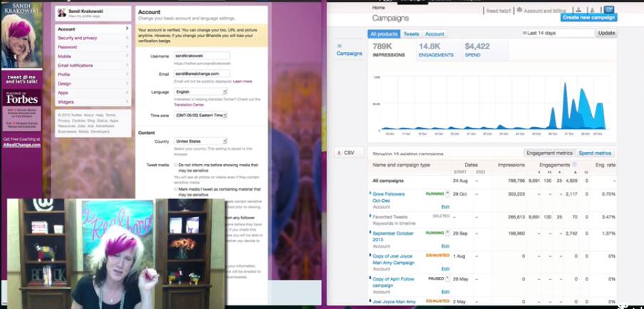Open status dropdown for September October 2013 campaign
Image resolution: width=644 pixels, height=309 pixels.
447,233
